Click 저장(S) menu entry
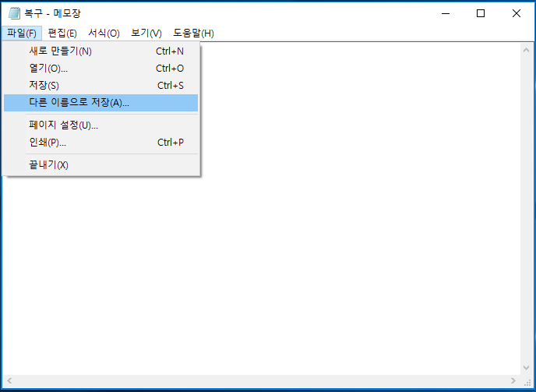Screen dimensions: 536x392 (100, 86)
